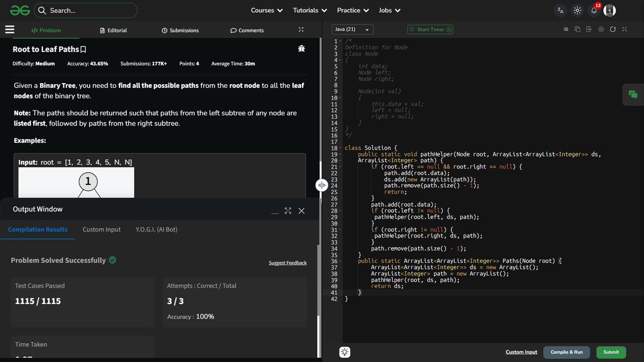Click the green Submit button
The width and height of the screenshot is (644, 362).
pyautogui.click(x=611, y=352)
